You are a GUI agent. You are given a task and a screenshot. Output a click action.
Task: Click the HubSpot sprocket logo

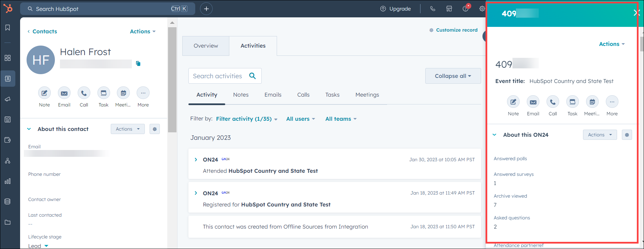7,8
